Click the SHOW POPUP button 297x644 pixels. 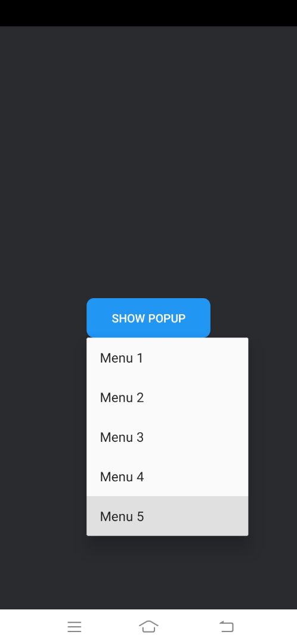pos(148,318)
